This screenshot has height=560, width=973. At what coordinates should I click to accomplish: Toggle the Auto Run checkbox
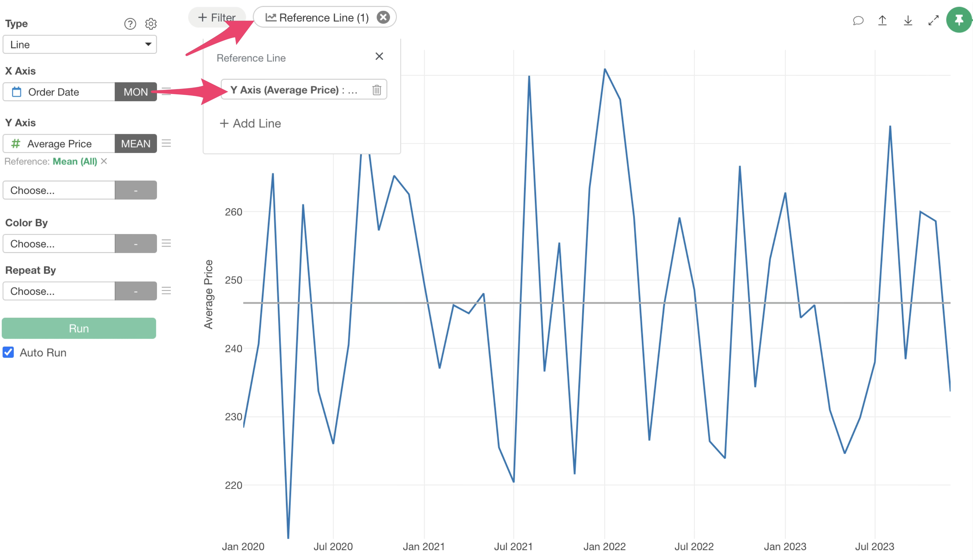point(9,352)
